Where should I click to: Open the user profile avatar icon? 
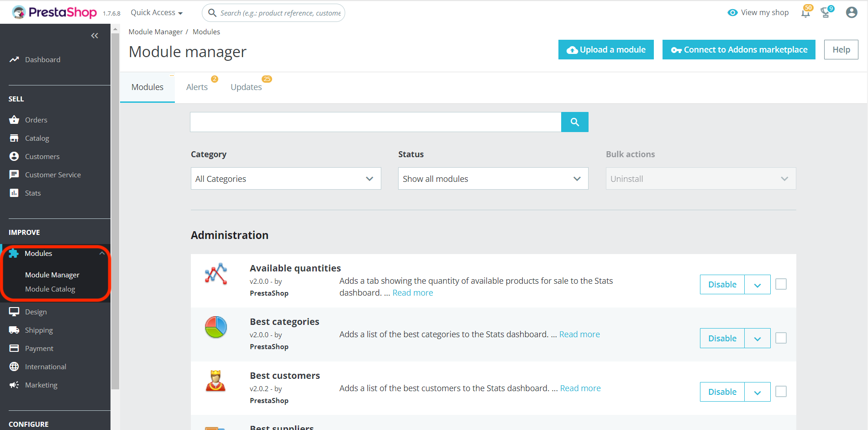(852, 12)
